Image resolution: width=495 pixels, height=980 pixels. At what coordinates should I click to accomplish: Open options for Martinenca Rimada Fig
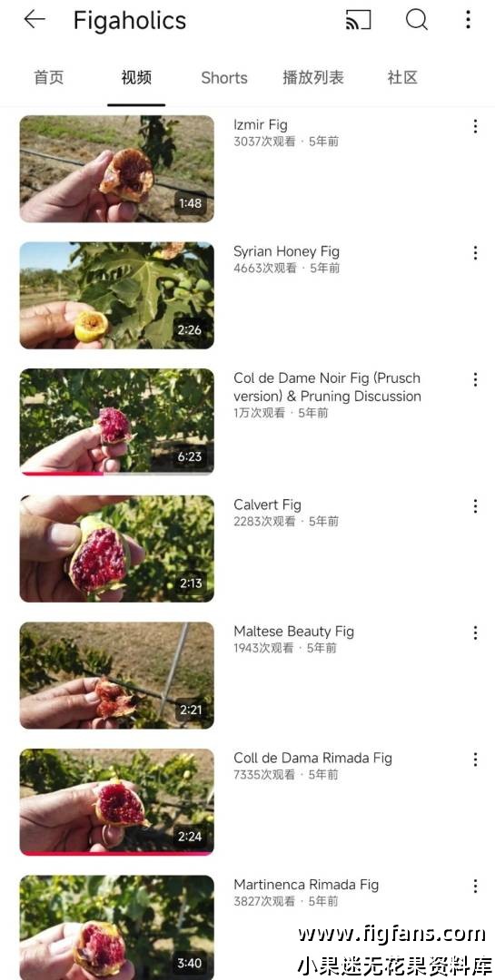pyautogui.click(x=475, y=887)
